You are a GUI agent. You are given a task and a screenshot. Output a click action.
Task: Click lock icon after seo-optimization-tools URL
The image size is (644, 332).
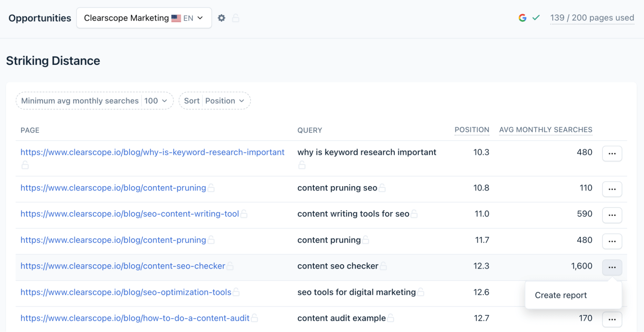[x=236, y=292]
